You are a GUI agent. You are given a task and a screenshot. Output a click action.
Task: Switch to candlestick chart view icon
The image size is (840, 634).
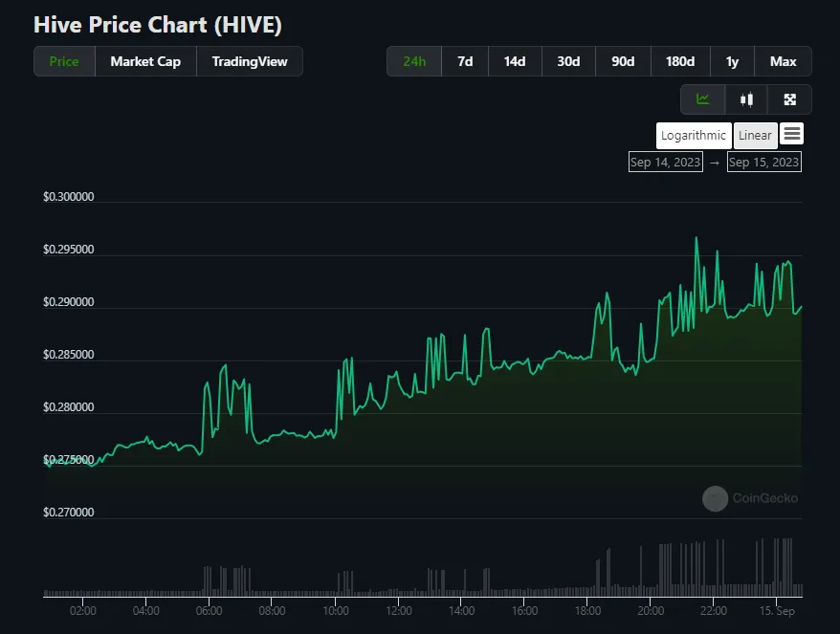[x=746, y=99]
